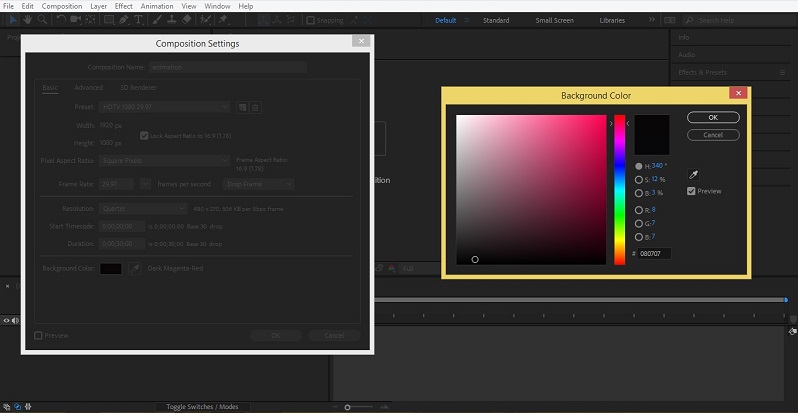Open the Pixel Aspect Ratio dropdown
The height and width of the screenshot is (413, 798).
165,160
